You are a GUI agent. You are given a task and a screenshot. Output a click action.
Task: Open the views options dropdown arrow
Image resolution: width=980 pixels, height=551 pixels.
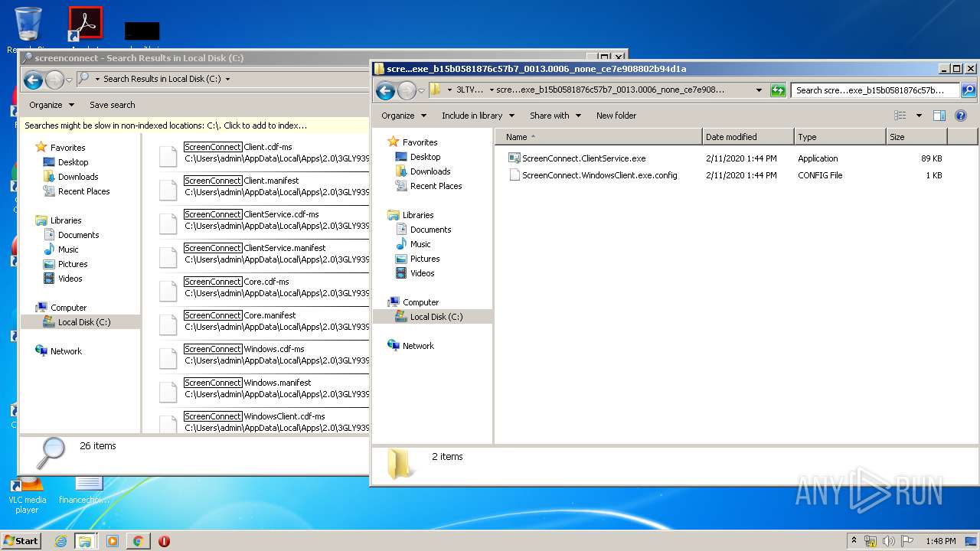click(919, 116)
